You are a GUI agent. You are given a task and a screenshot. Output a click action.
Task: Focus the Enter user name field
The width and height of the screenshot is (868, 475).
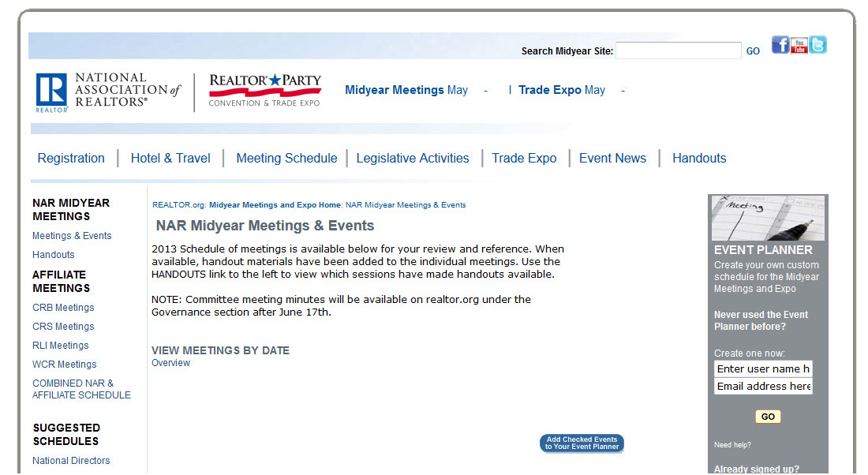pyautogui.click(x=763, y=368)
